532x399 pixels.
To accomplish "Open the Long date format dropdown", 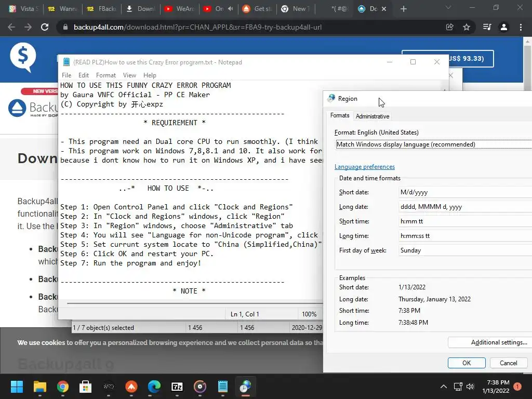I will coord(465,207).
